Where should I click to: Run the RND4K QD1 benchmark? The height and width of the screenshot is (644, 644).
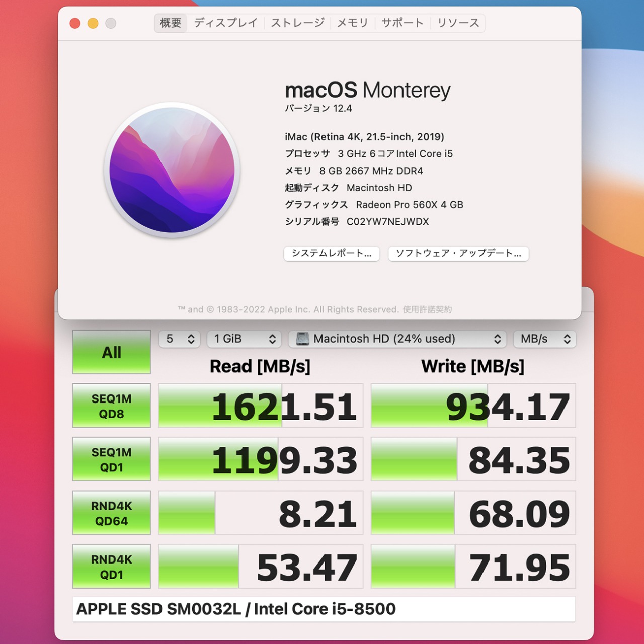pos(111,566)
